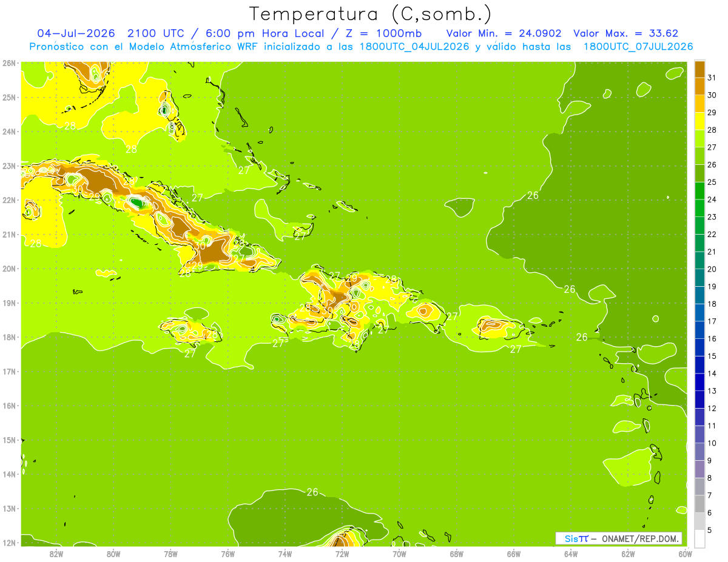The image size is (728, 562).
Task: Click the light gray swatch between legend 5 and 6
Action: tap(699, 521)
